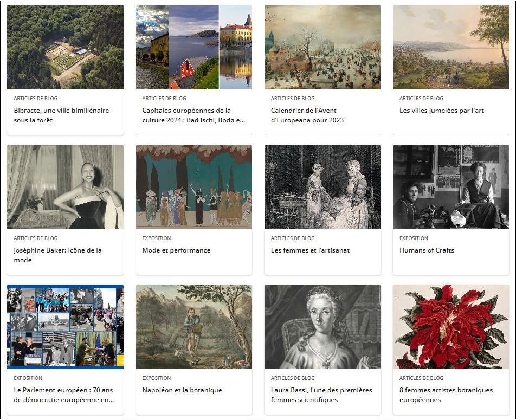Screen dimensions: 516x420
Task: Open the Bibracte aerial forest thumbnail
Action: 65,47
